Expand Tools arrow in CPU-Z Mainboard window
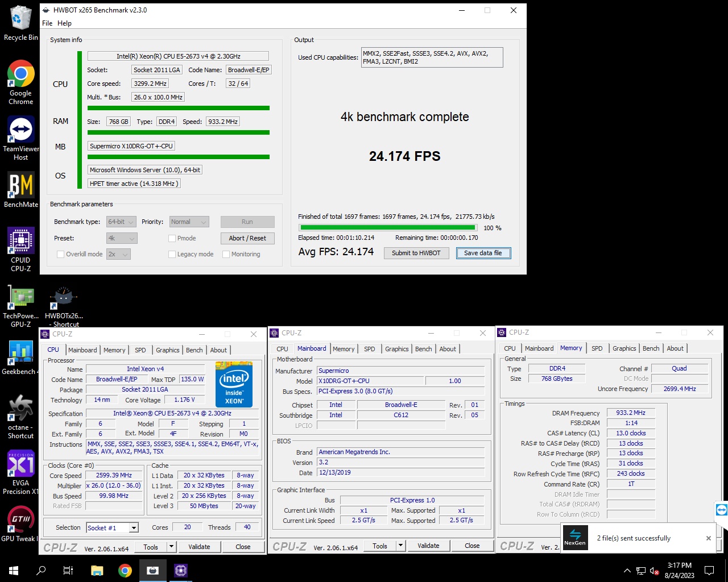728x582 pixels. click(400, 546)
